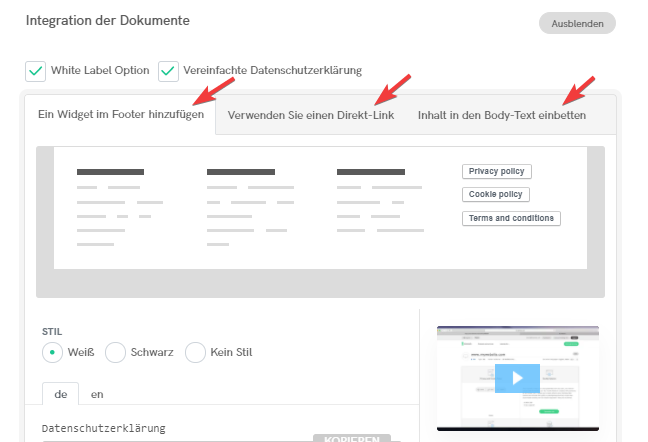Choose Schwarz as the widget style
The height and width of the screenshot is (442, 648).
tap(116, 352)
